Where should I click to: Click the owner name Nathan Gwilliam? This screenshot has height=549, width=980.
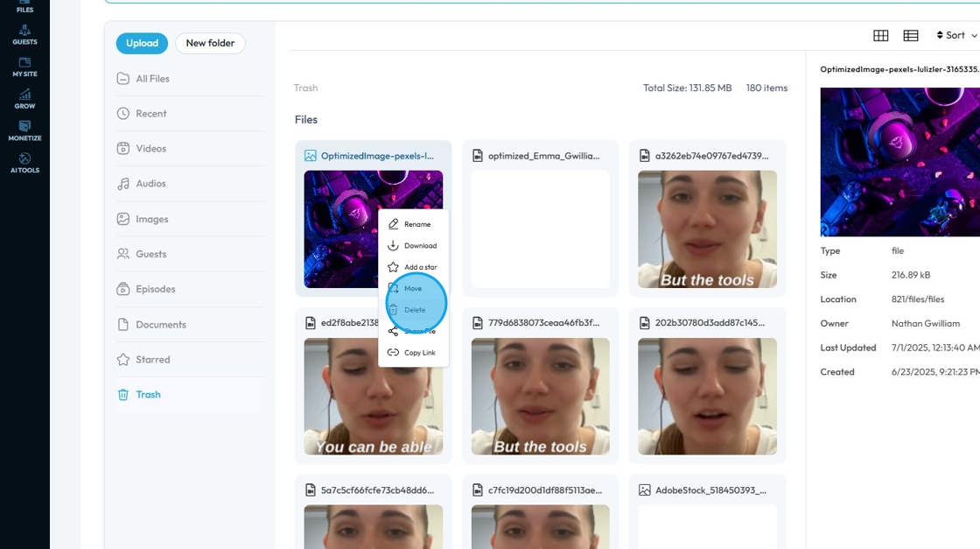(925, 324)
